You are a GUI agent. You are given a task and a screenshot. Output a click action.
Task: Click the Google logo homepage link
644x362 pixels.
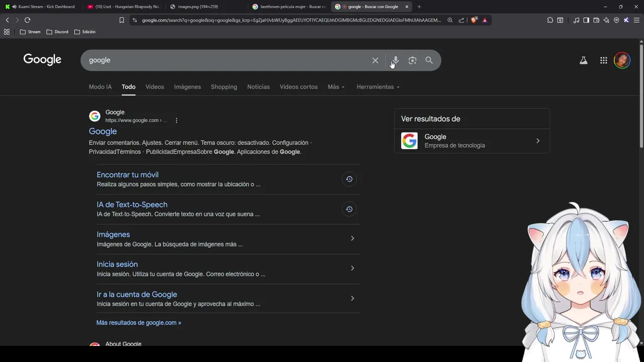42,60
